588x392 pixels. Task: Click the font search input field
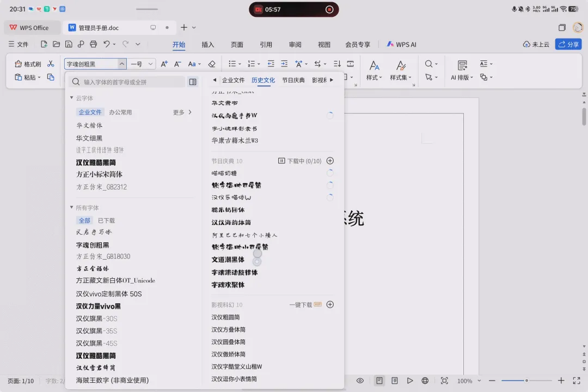pyautogui.click(x=127, y=82)
